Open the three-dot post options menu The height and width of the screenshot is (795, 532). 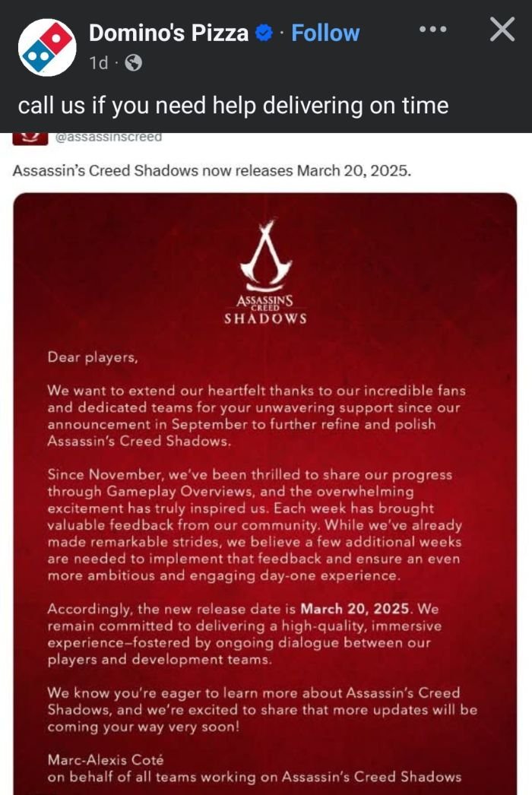(433, 30)
